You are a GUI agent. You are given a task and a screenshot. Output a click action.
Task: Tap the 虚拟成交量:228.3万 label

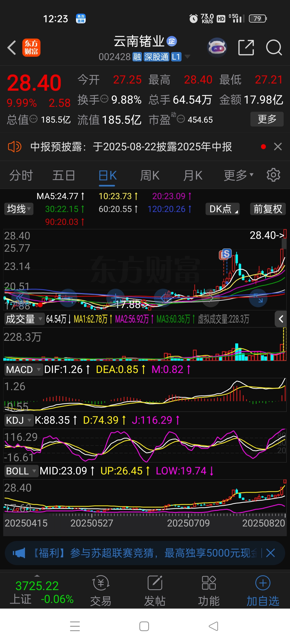223,319
